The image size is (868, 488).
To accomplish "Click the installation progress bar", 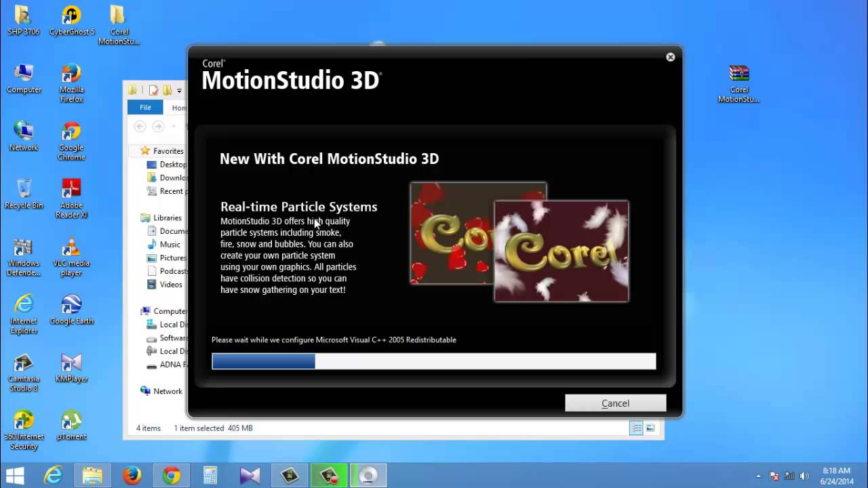I will (434, 361).
